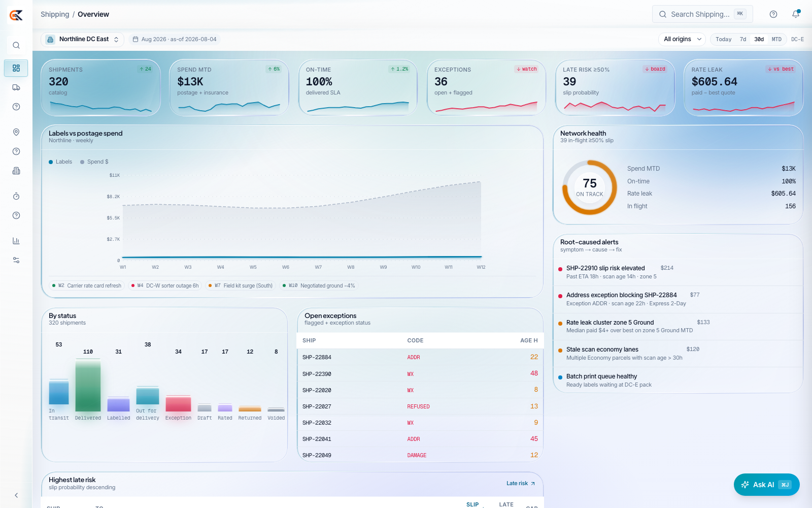The image size is (812, 508).
Task: Open alert Stale scan economy lanes
Action: click(678, 354)
